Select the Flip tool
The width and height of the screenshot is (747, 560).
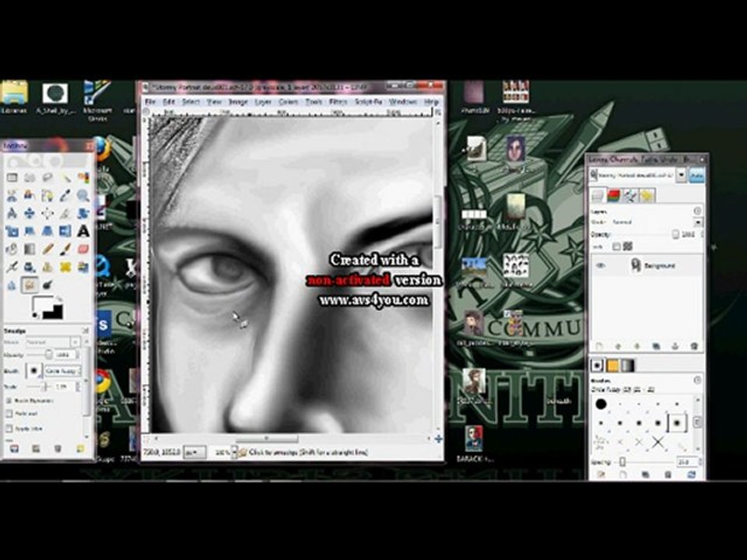pos(65,232)
